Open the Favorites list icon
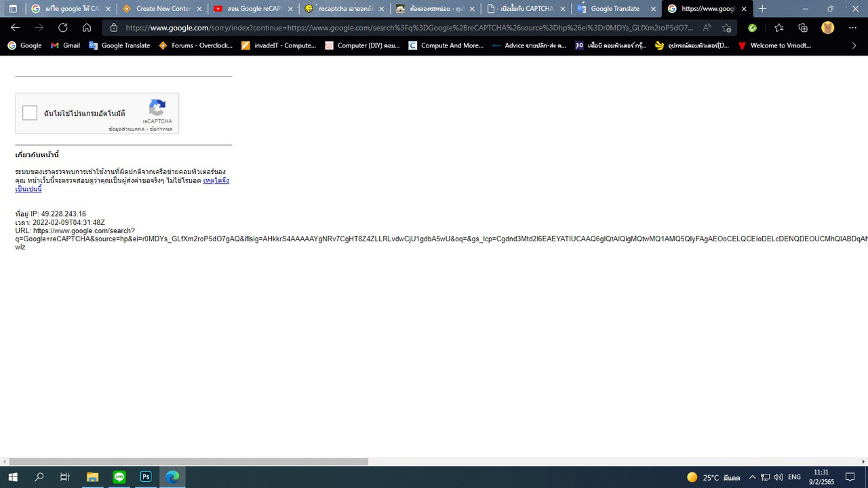This screenshot has width=868, height=488. tap(778, 28)
